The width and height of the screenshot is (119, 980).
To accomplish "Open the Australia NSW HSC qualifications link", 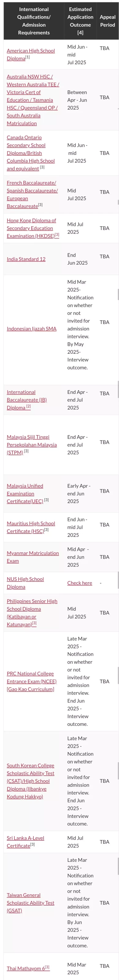I will (33, 100).
